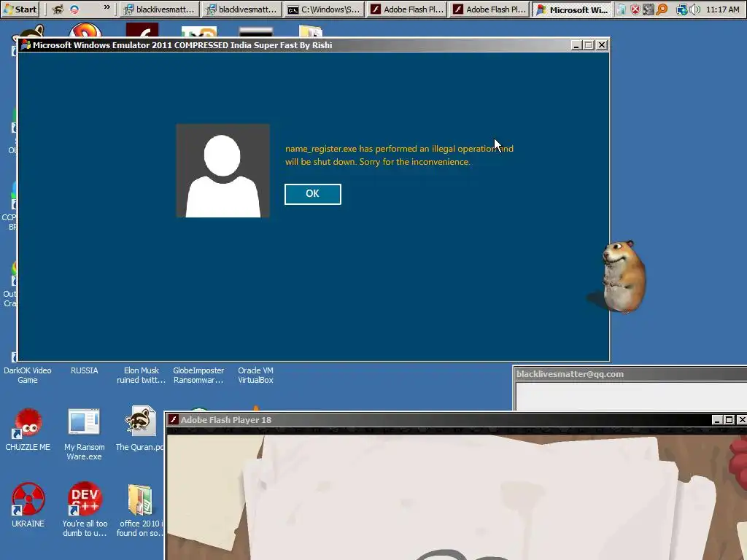Screen dimensions: 747x560
Task: Select the DEV C++ shortcut icon
Action: coord(85,499)
